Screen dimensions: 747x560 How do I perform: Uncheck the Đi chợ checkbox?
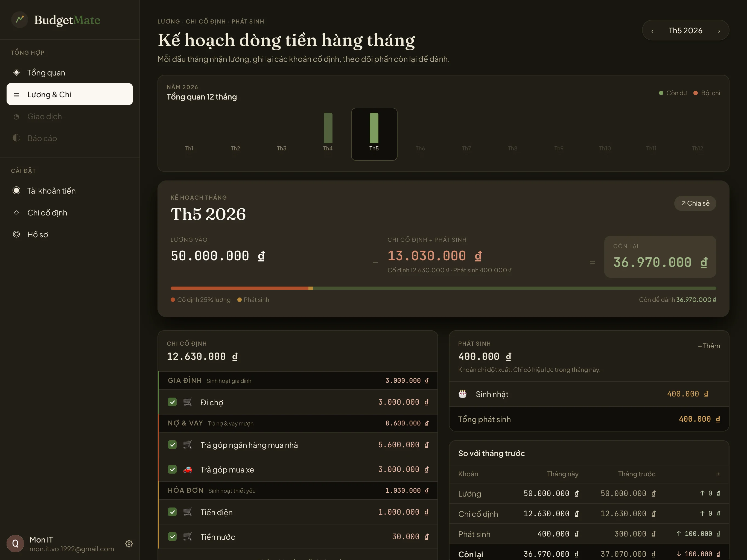(x=172, y=402)
